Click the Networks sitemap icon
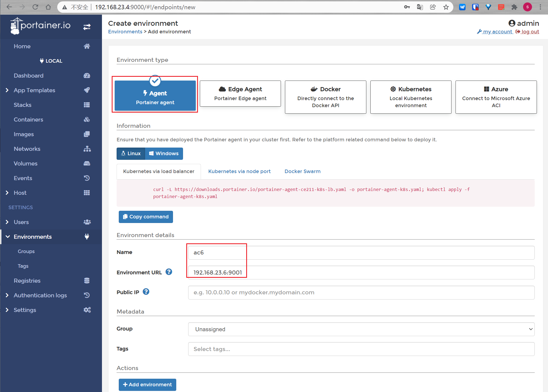The image size is (548, 392). tap(87, 149)
